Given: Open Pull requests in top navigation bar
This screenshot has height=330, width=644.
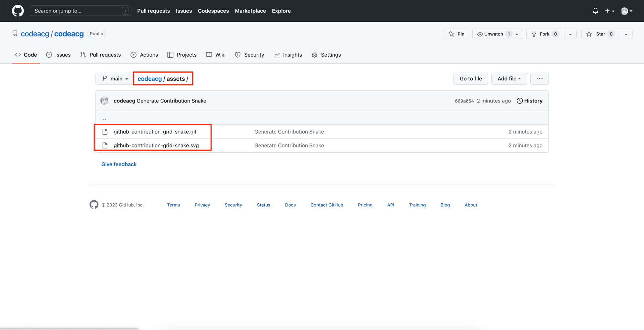Looking at the screenshot, I should pyautogui.click(x=153, y=11).
